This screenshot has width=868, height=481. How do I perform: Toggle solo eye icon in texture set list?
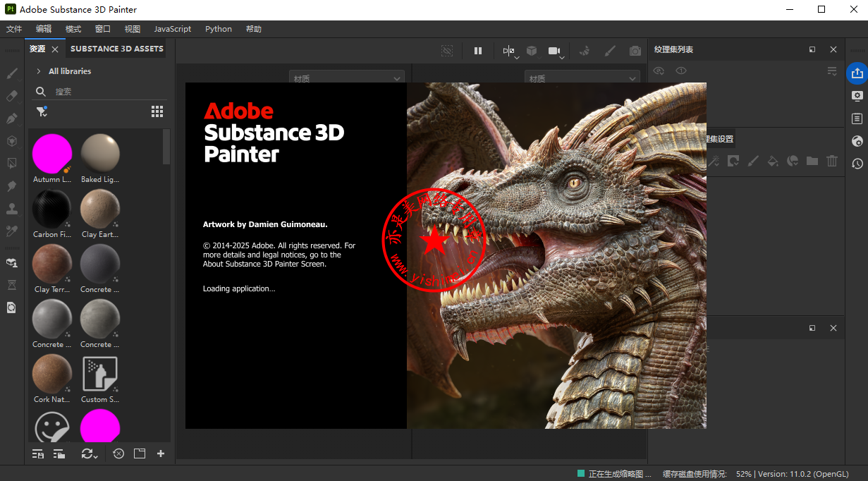pyautogui.click(x=681, y=71)
